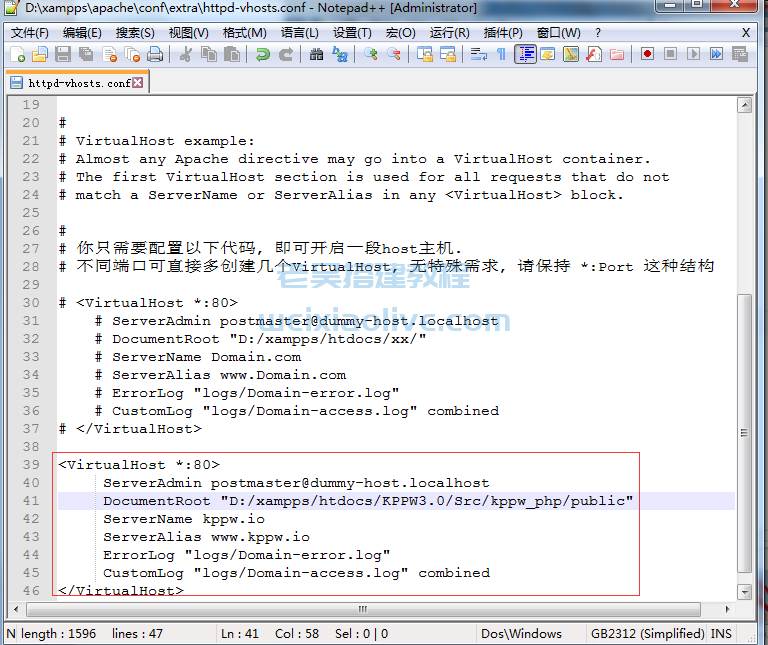Open folder as workspace icon
The width and height of the screenshot is (768, 645).
[617, 54]
